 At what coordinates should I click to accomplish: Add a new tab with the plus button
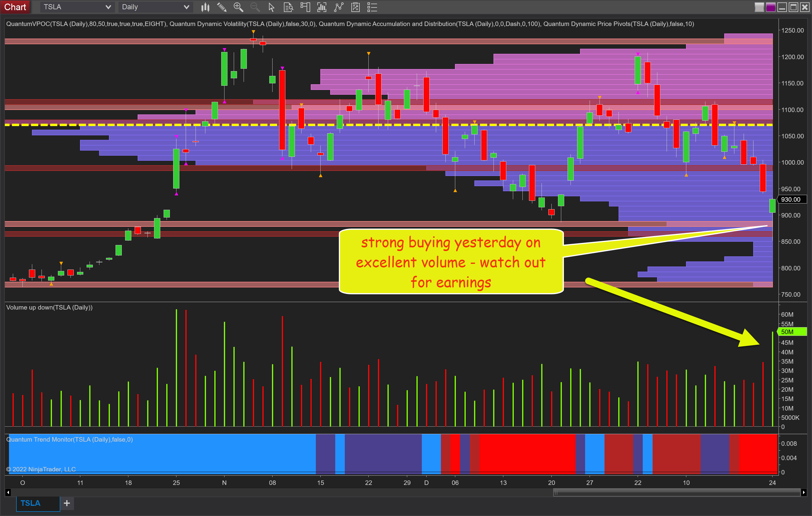(67, 503)
